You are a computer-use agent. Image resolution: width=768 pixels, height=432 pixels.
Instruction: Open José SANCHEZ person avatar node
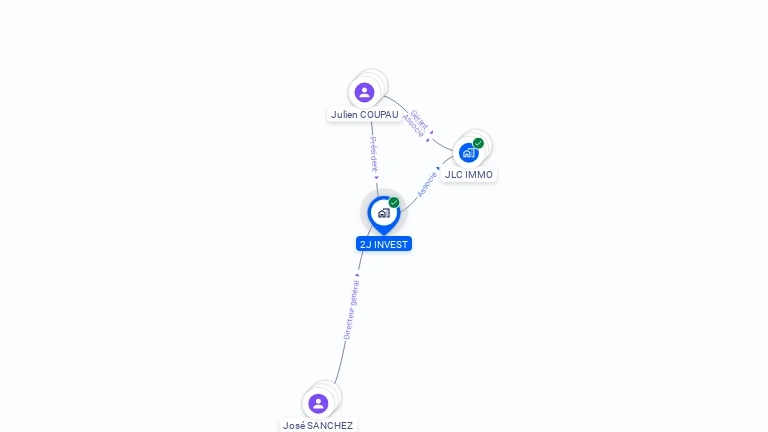[x=318, y=404]
